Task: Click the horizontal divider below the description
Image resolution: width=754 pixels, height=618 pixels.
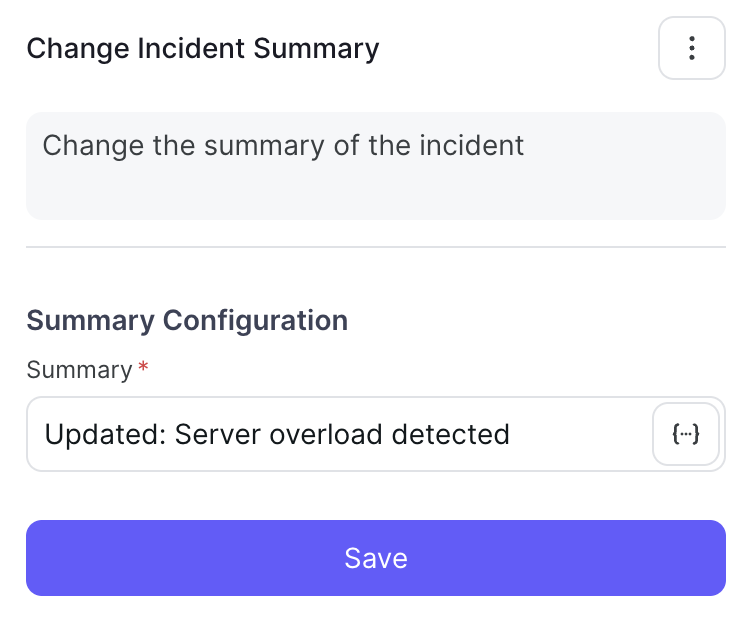Action: [x=376, y=247]
